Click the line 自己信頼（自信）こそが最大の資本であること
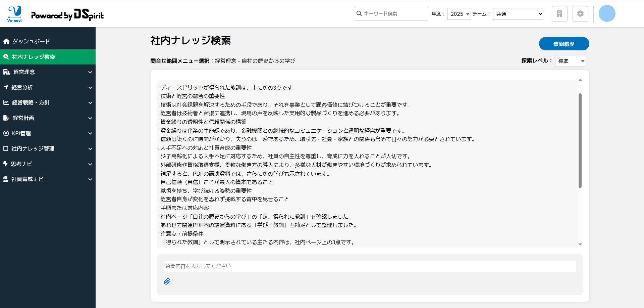644x308 pixels. coord(217,182)
